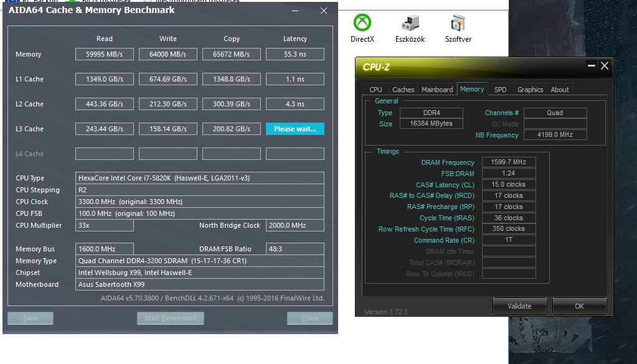637x364 pixels.
Task: Click the CPU FSB value 100.0 MHz
Action: (200, 213)
